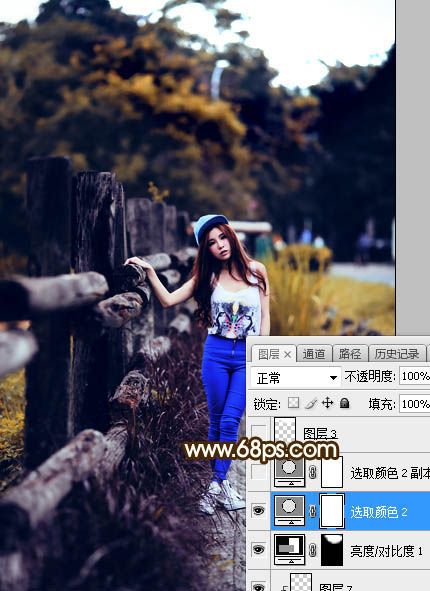Click the 亮度/对比度 1 adjustment icon
The width and height of the screenshot is (430, 591).
[x=289, y=550]
